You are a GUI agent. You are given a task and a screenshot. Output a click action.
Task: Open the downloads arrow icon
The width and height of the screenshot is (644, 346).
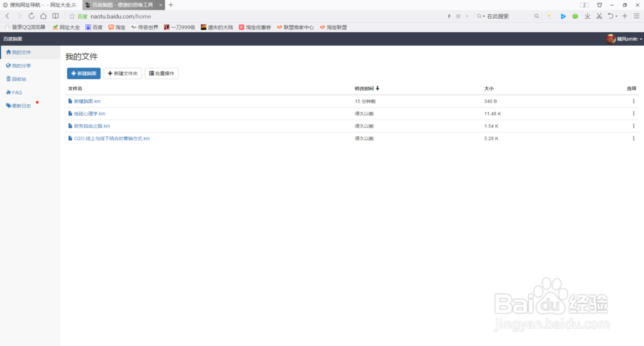tap(587, 16)
